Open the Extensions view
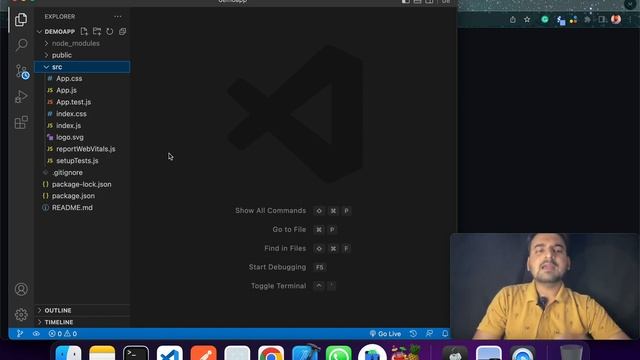640x360 pixels. coord(21,122)
